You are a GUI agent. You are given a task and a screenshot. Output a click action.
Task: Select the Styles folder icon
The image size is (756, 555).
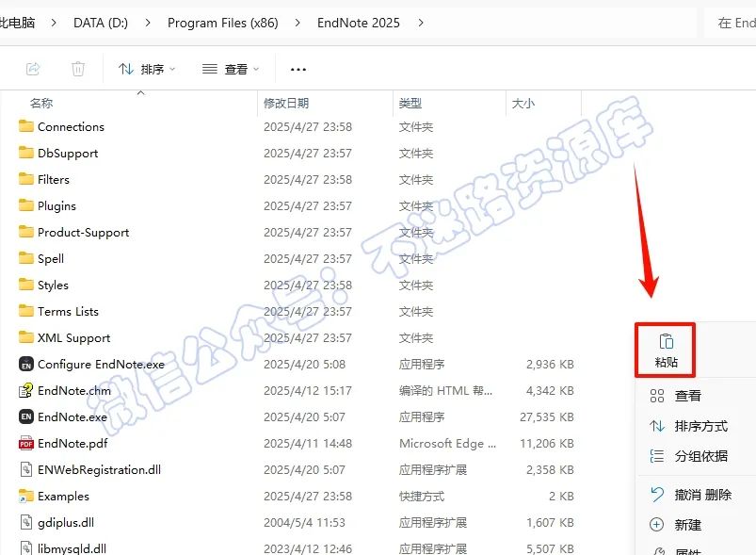coord(26,285)
